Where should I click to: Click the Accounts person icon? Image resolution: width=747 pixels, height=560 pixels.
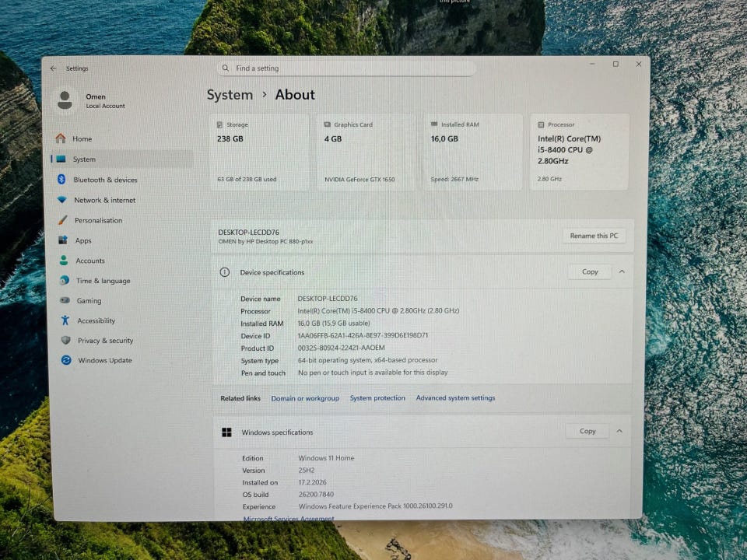click(x=64, y=261)
